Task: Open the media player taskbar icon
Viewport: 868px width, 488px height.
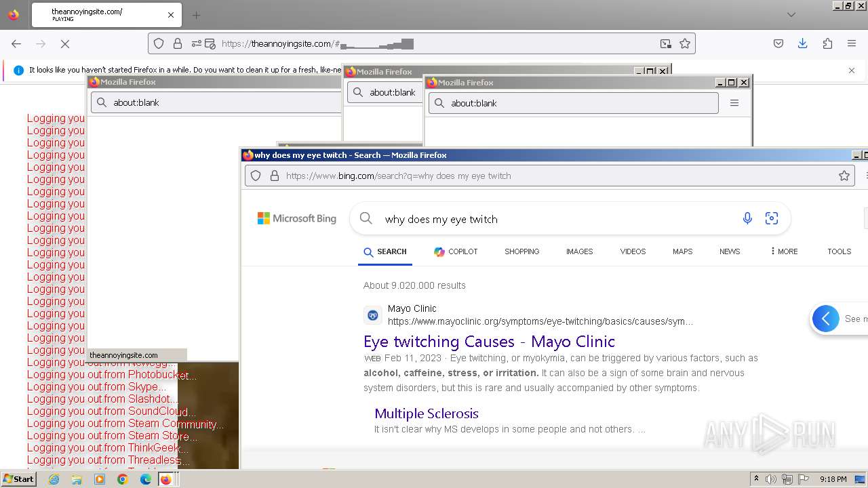Action: tap(100, 479)
